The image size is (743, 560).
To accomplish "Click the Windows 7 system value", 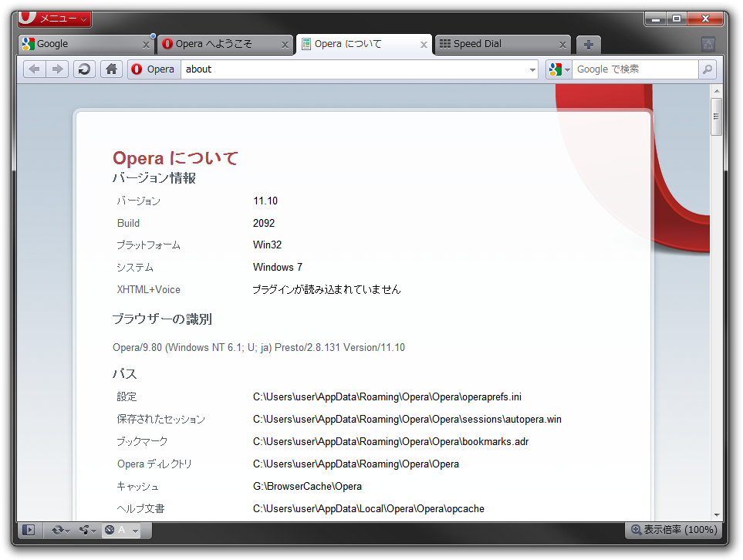I will pos(278,267).
